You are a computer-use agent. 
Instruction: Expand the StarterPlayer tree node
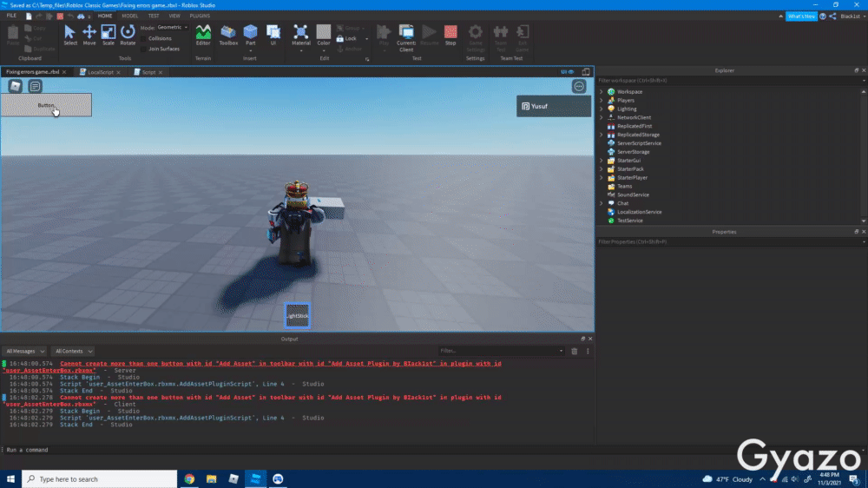pyautogui.click(x=602, y=178)
